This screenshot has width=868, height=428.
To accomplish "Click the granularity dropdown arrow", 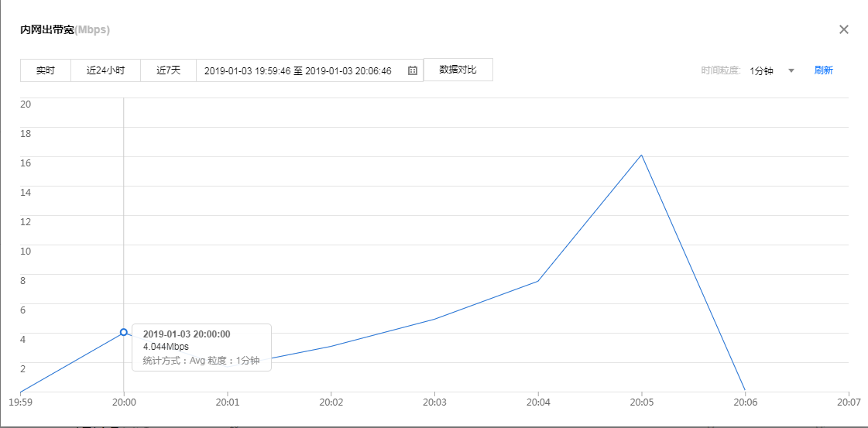I will [791, 70].
